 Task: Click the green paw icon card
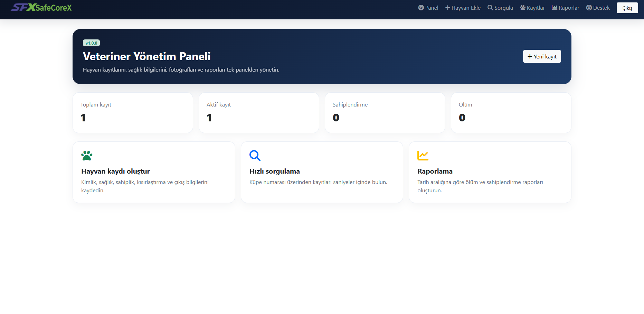pyautogui.click(x=87, y=156)
